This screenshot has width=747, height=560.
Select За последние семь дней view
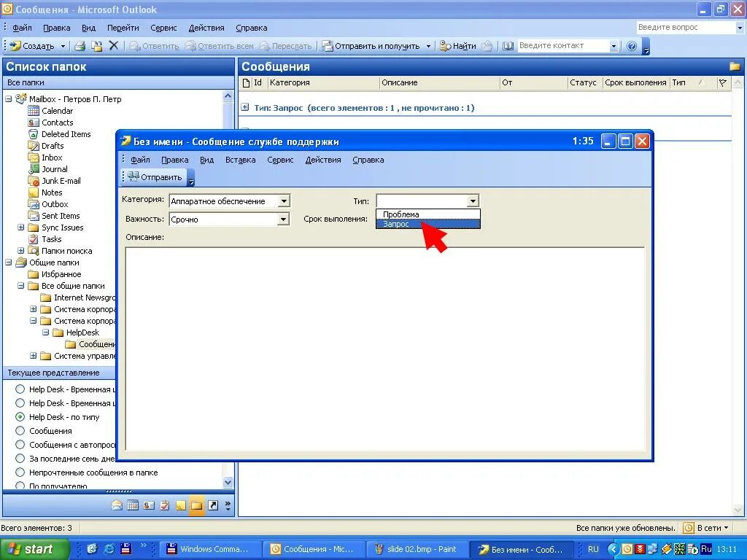(20, 459)
